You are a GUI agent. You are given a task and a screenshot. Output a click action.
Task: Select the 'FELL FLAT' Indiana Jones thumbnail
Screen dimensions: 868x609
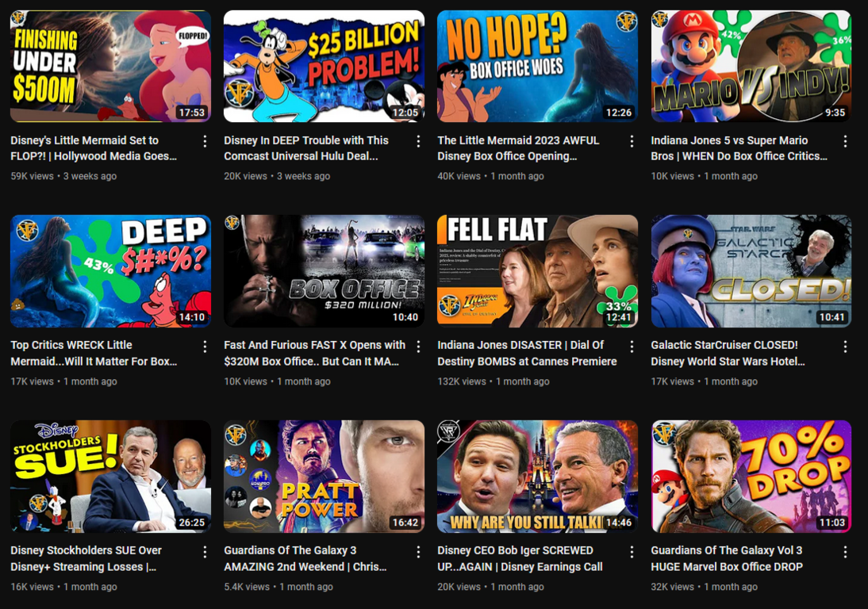(537, 271)
